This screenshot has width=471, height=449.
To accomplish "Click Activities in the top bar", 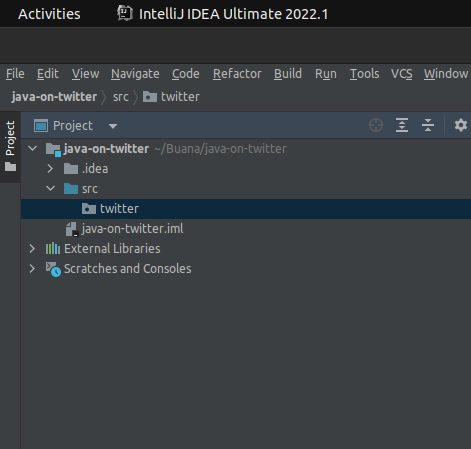I will pyautogui.click(x=49, y=14).
